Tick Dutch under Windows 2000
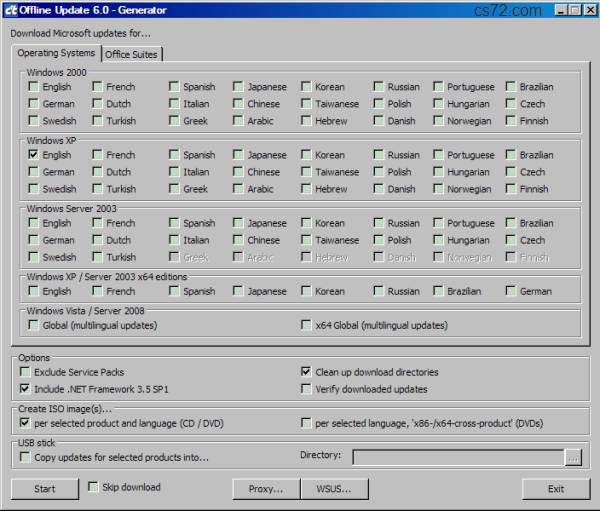Image resolution: width=600 pixels, height=511 pixels. click(98, 103)
